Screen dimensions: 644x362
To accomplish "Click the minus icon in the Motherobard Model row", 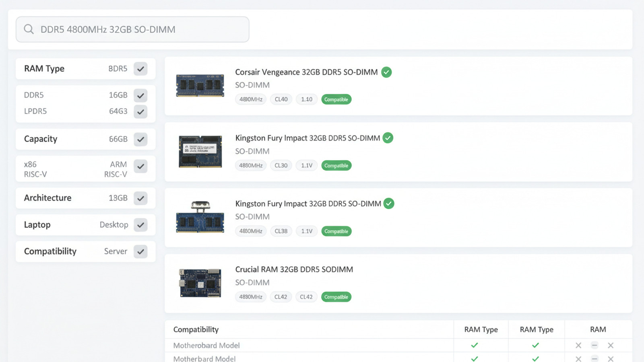I will 594,345.
